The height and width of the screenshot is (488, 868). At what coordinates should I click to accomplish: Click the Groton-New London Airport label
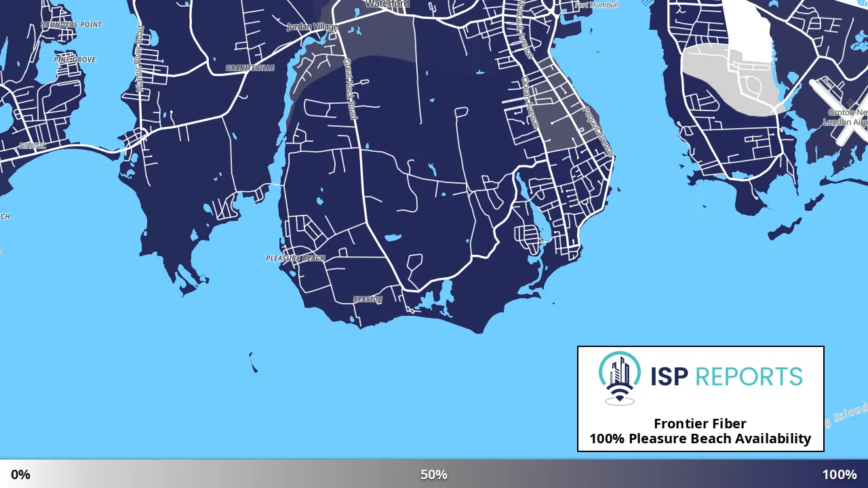846,117
